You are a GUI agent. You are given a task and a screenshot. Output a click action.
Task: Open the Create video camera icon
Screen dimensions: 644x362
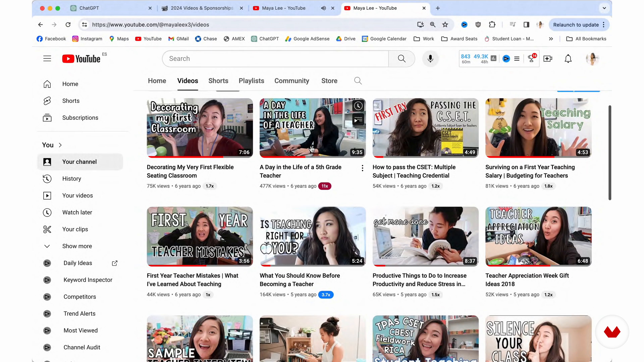(548, 58)
